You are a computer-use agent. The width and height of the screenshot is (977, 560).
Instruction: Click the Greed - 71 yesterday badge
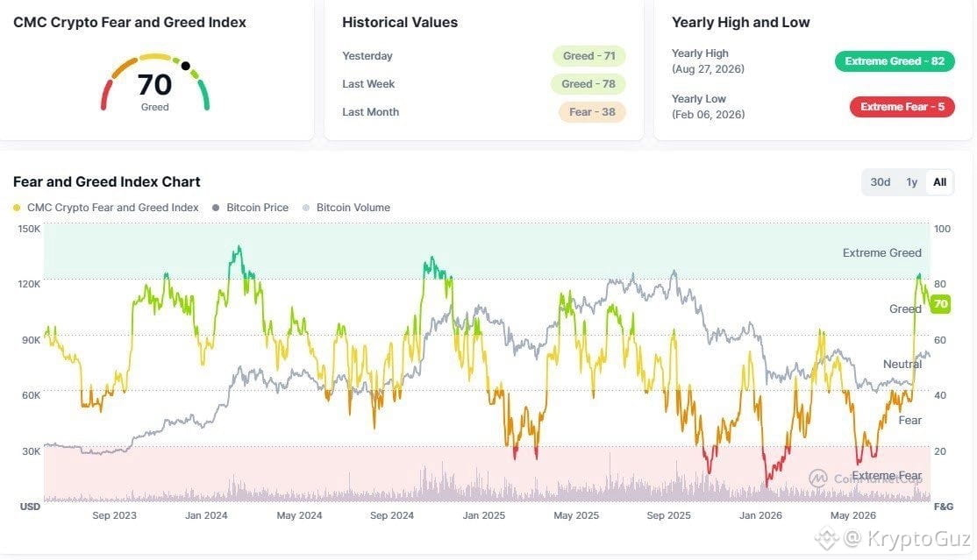(x=588, y=56)
